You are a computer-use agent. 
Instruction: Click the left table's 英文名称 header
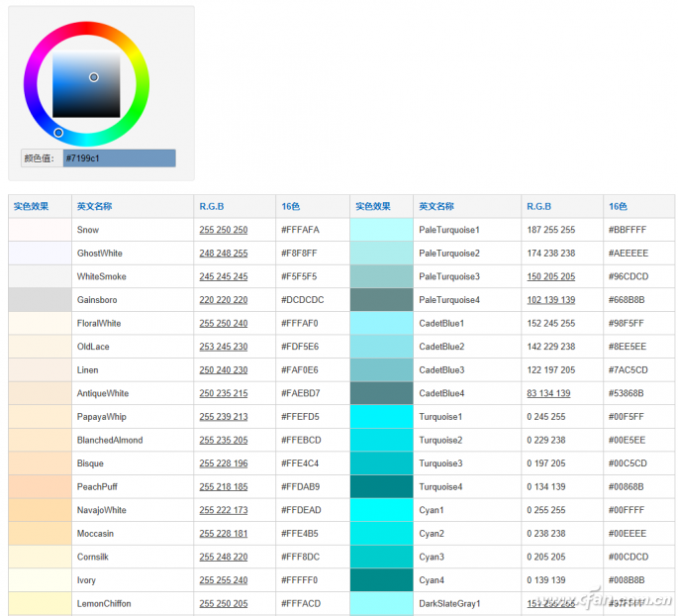(94, 207)
